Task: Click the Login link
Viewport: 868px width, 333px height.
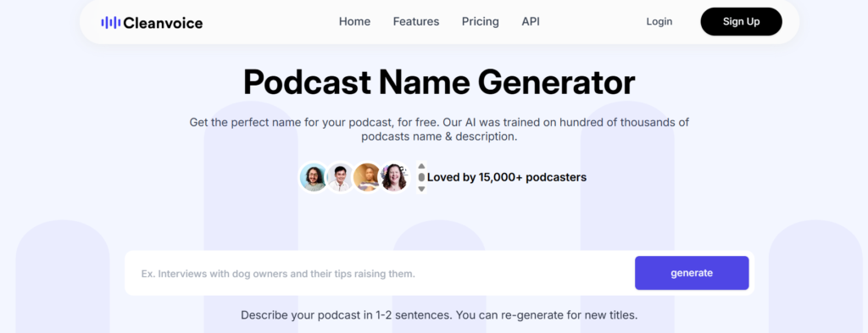Action: click(659, 21)
